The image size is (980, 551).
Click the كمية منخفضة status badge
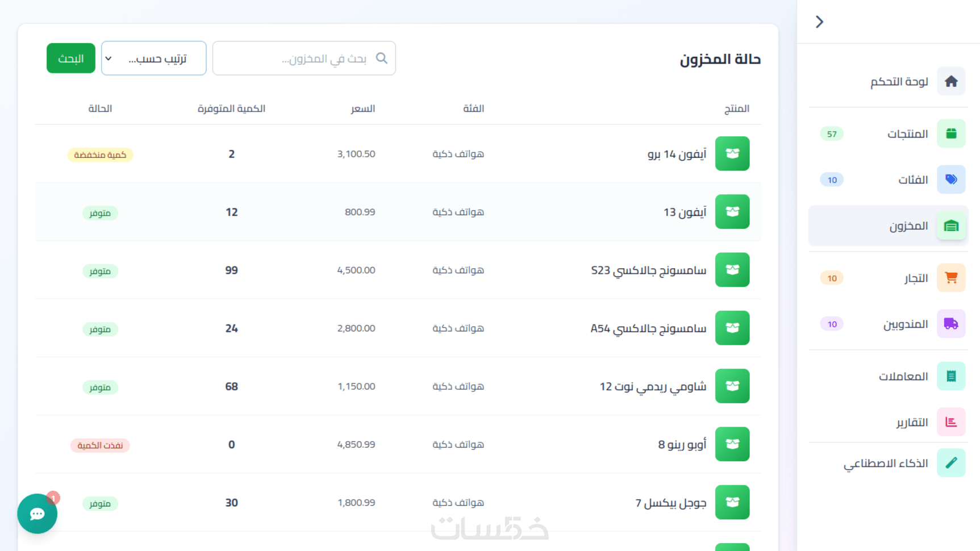pyautogui.click(x=100, y=155)
